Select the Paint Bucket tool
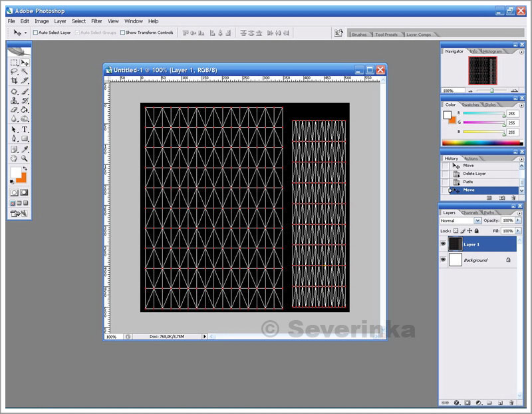 point(25,110)
